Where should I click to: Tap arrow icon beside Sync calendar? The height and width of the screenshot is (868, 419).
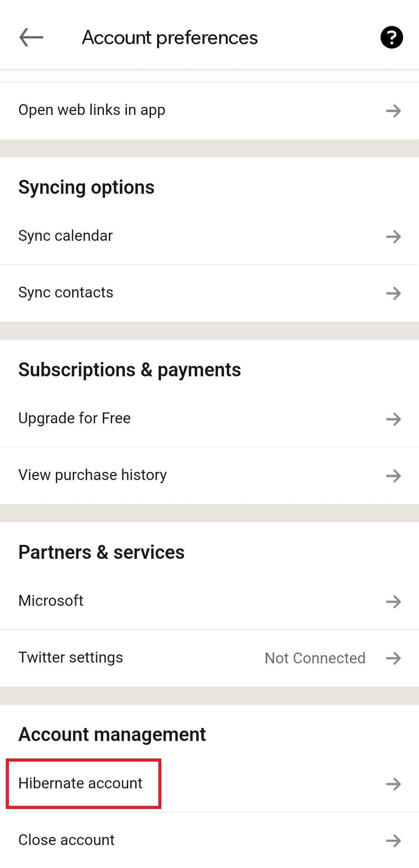click(x=393, y=237)
